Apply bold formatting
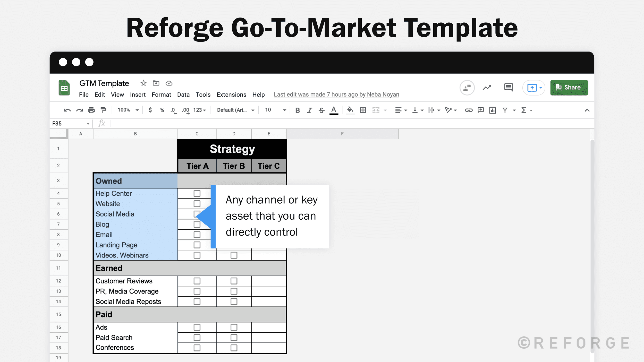The width and height of the screenshot is (644, 362). [298, 110]
